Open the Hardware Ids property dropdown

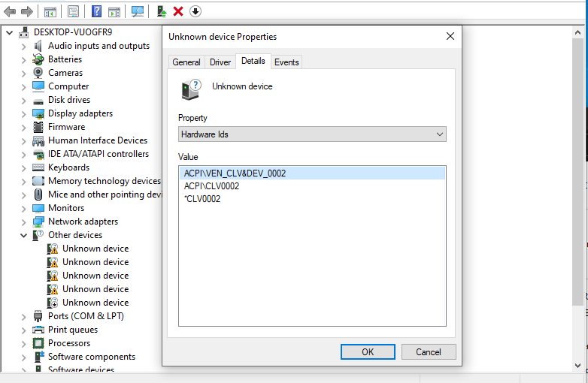point(312,134)
